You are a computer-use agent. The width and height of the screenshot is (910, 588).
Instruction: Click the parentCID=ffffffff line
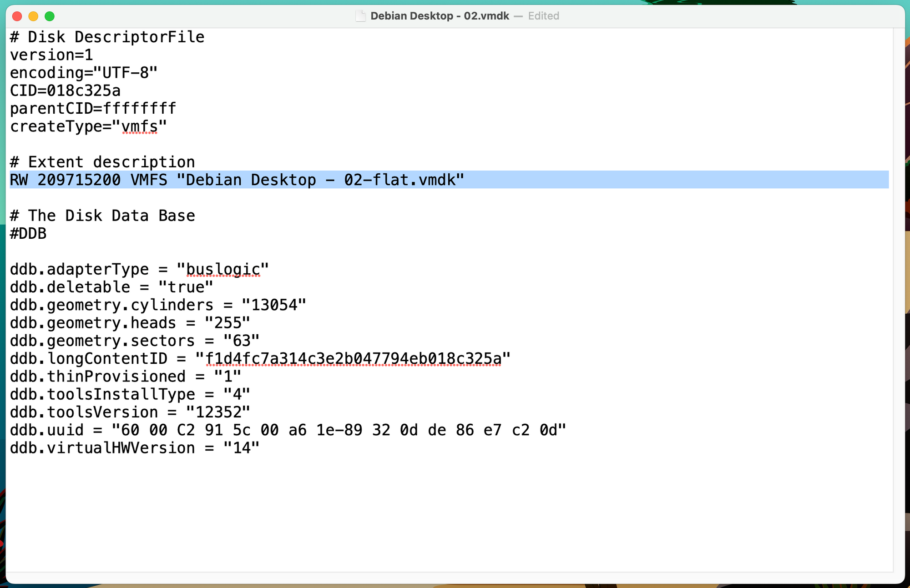point(93,108)
